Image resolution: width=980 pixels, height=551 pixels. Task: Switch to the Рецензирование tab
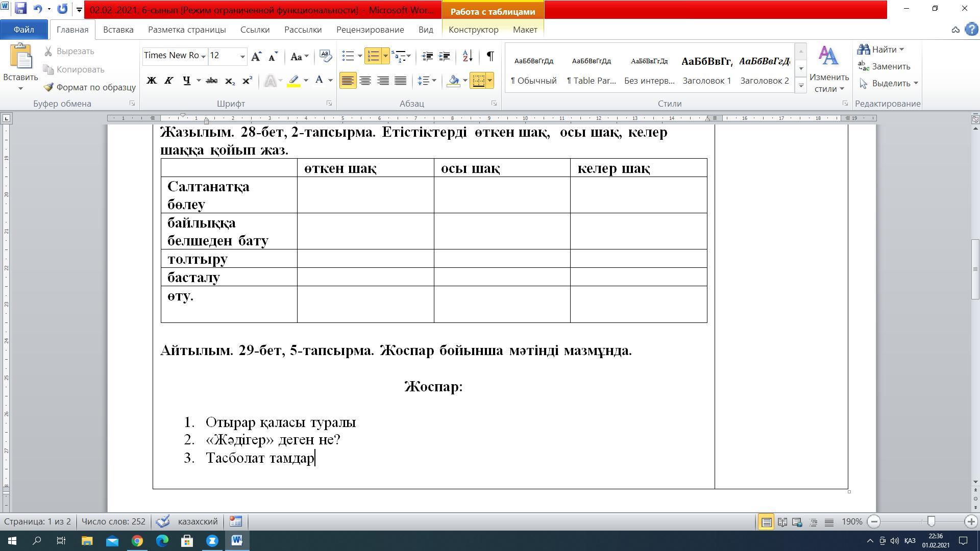tap(370, 30)
